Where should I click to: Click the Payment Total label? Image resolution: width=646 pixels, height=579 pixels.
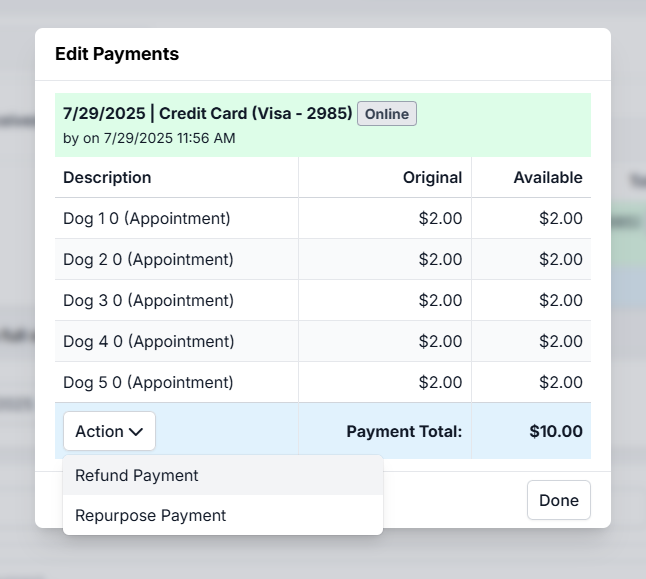pyautogui.click(x=404, y=432)
